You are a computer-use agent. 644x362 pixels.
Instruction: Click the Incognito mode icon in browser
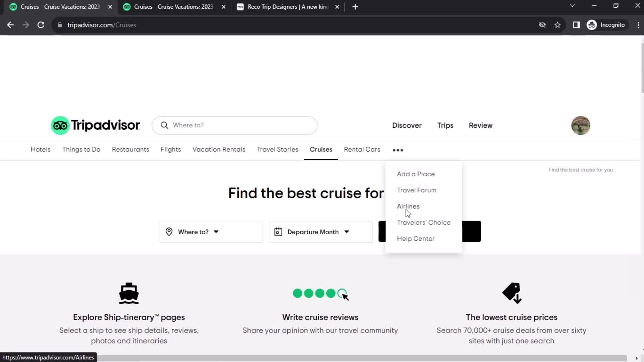coord(592,25)
